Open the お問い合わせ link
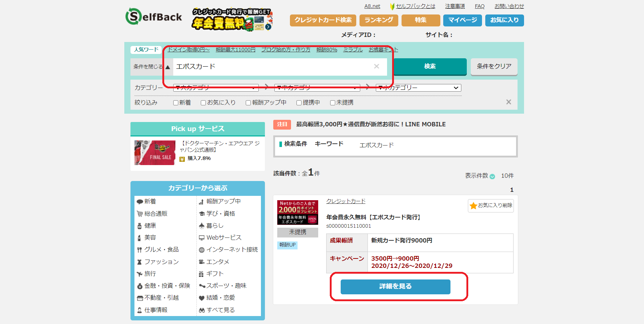The image size is (644, 324). (x=509, y=6)
